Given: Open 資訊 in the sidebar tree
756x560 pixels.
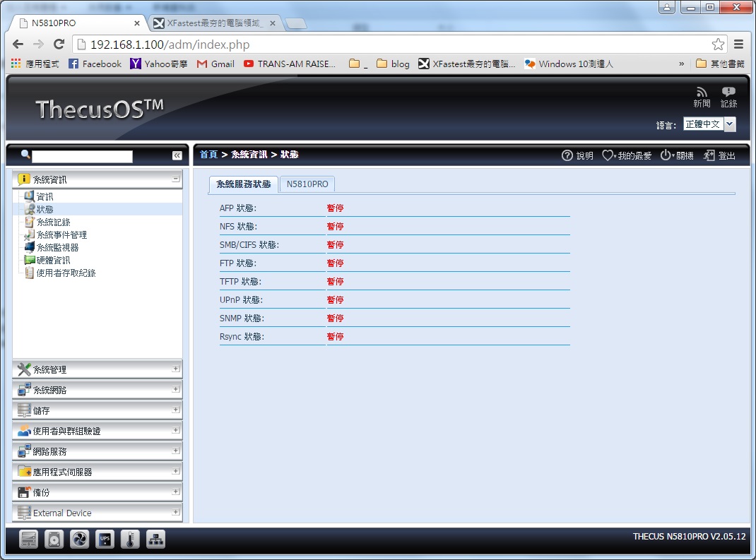Looking at the screenshot, I should click(45, 196).
